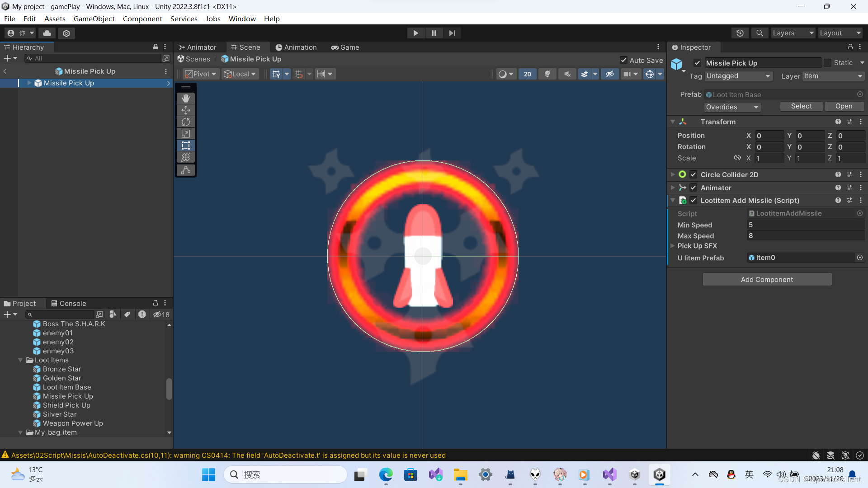Select the Hand tool in the Scene toolbar
This screenshot has width=868, height=488.
185,98
